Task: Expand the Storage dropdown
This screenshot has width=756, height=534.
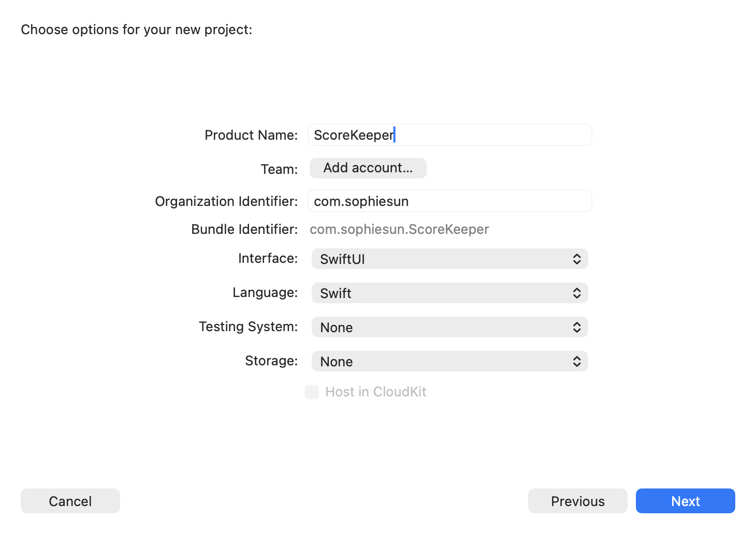Action: coord(449,361)
